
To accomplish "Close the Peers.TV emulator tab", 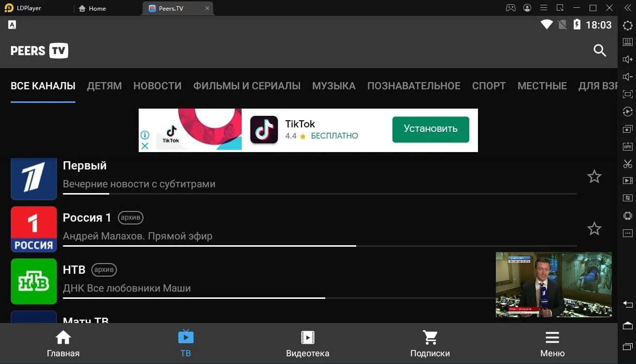I will [x=207, y=8].
